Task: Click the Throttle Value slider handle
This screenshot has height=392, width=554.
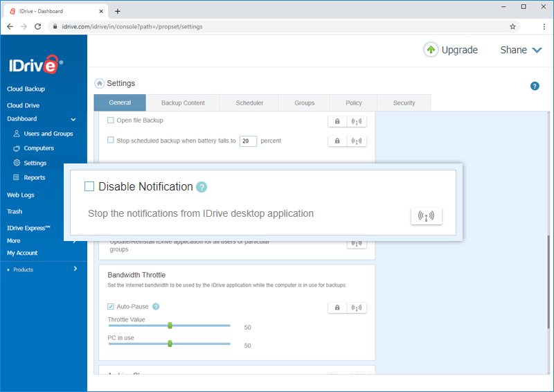Action: (x=170, y=326)
